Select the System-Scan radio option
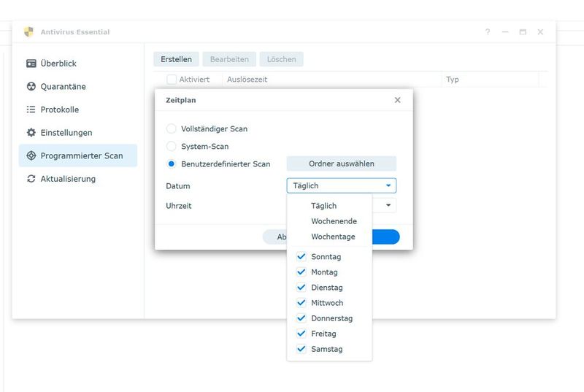Viewport: 584px width, 392px height. coord(172,146)
